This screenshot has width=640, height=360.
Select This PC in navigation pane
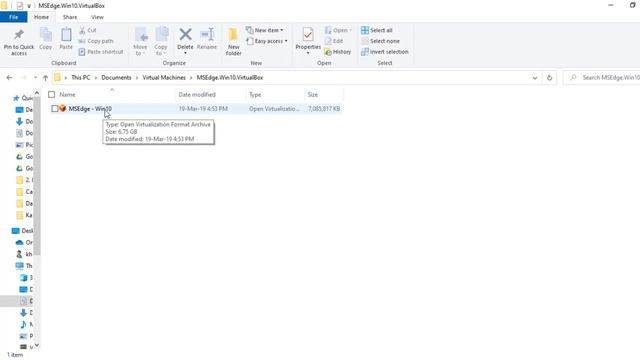[x=24, y=266]
